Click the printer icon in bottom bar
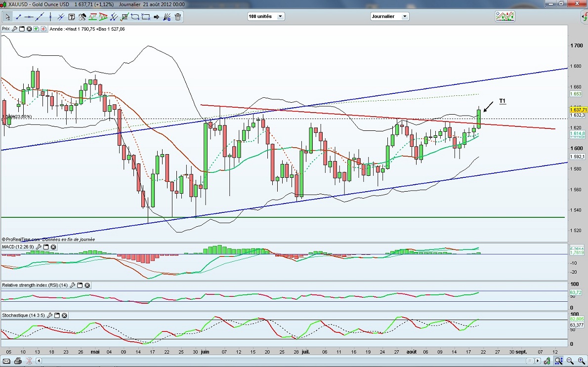The width and height of the screenshot is (588, 367). click(18, 361)
